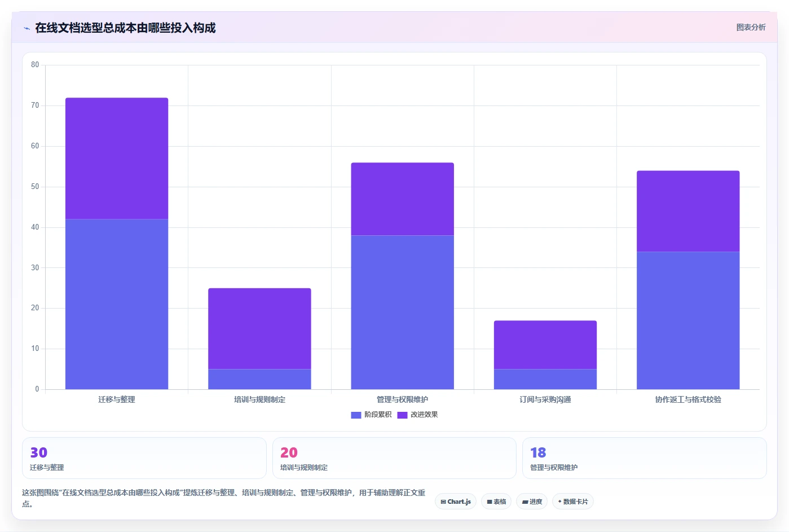Image resolution: width=789 pixels, height=532 pixels.
Task: Click the purple segment of the 迁移与整理 bar
Action: click(117, 159)
